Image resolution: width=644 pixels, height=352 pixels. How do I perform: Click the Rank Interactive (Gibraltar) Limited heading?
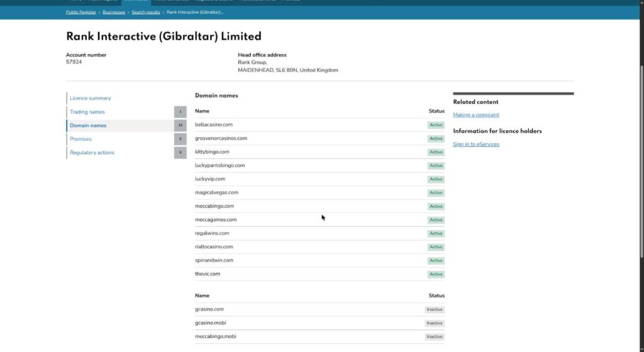(x=164, y=36)
